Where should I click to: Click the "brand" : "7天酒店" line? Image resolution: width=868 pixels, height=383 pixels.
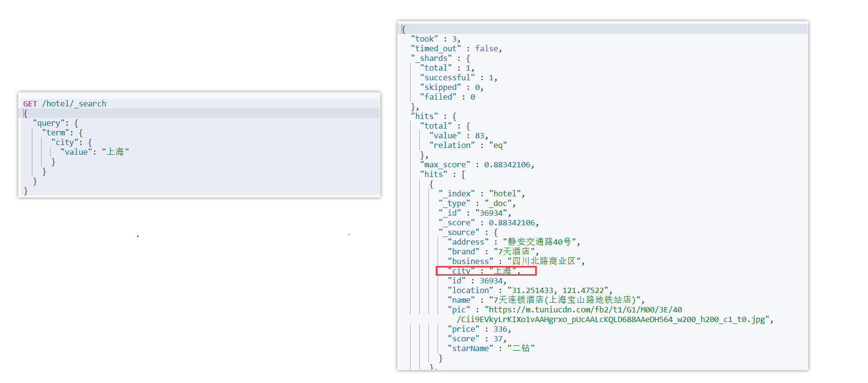tap(493, 251)
